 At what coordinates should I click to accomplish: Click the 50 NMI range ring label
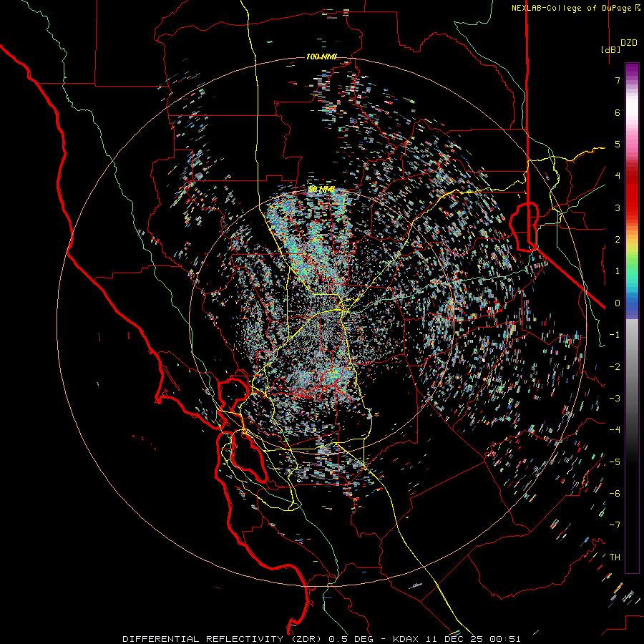321,189
